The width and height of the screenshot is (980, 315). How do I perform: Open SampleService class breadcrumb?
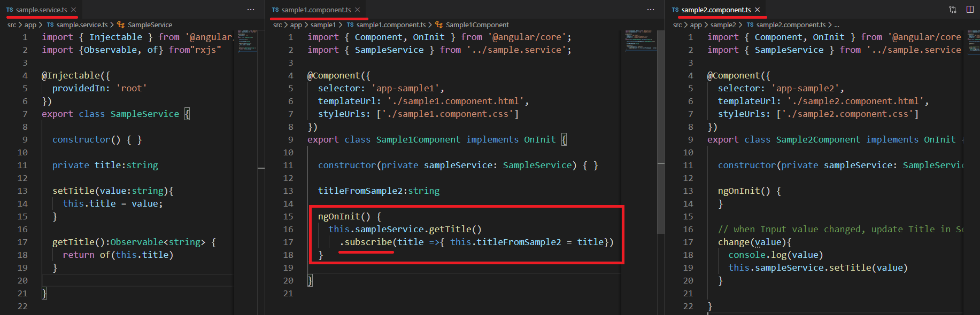(x=150, y=25)
